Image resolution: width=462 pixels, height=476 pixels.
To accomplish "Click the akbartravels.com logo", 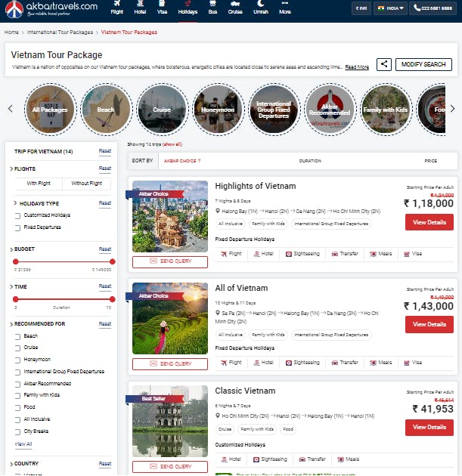I will [x=51, y=9].
